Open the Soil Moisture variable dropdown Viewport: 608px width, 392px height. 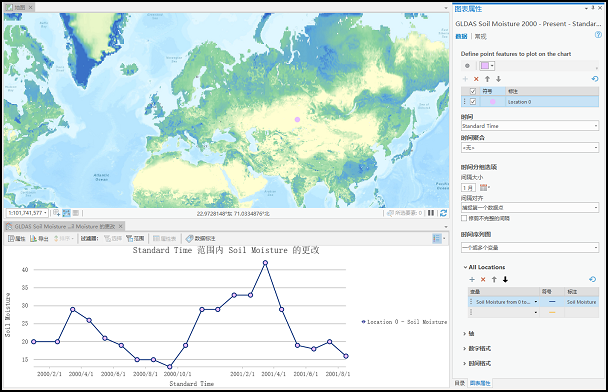[536, 302]
